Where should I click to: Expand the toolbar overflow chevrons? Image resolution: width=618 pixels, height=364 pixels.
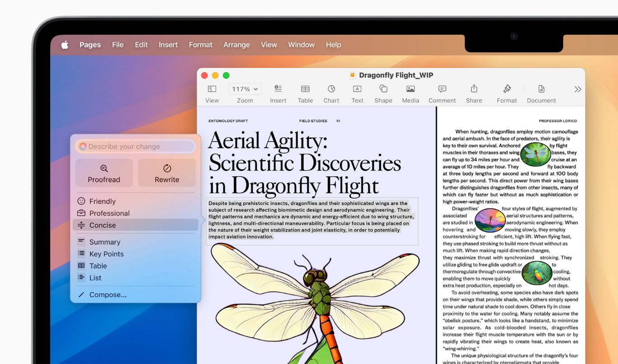[x=578, y=89]
